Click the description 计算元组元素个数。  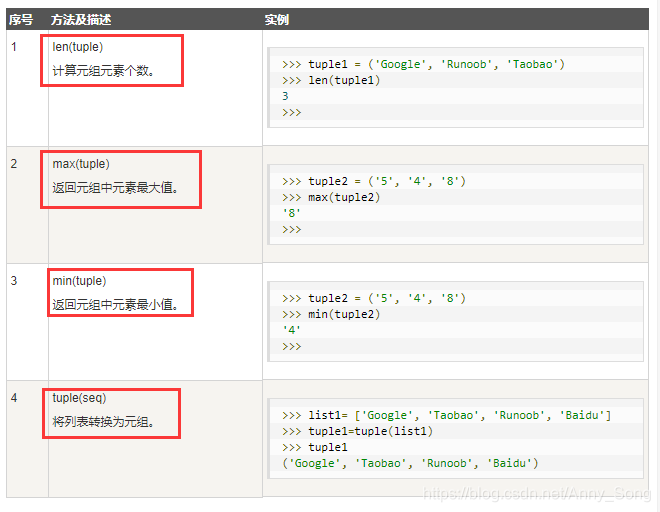point(104,70)
